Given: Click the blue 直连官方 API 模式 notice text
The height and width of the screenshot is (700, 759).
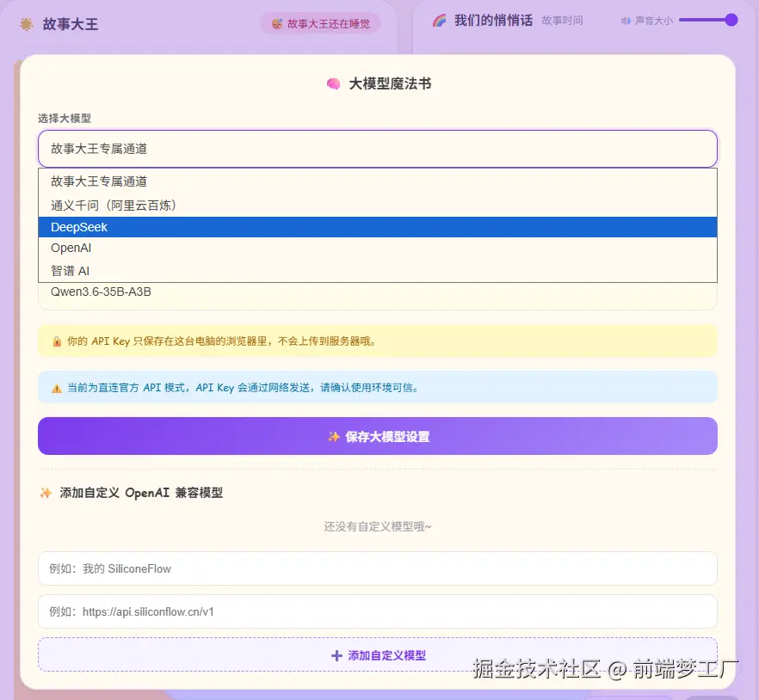Looking at the screenshot, I should tap(243, 388).
